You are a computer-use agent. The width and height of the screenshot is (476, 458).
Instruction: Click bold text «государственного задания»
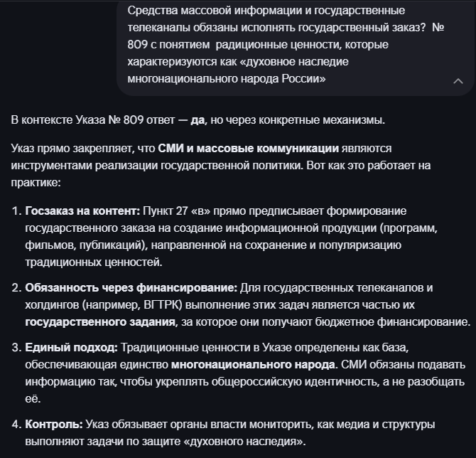pyautogui.click(x=100, y=322)
